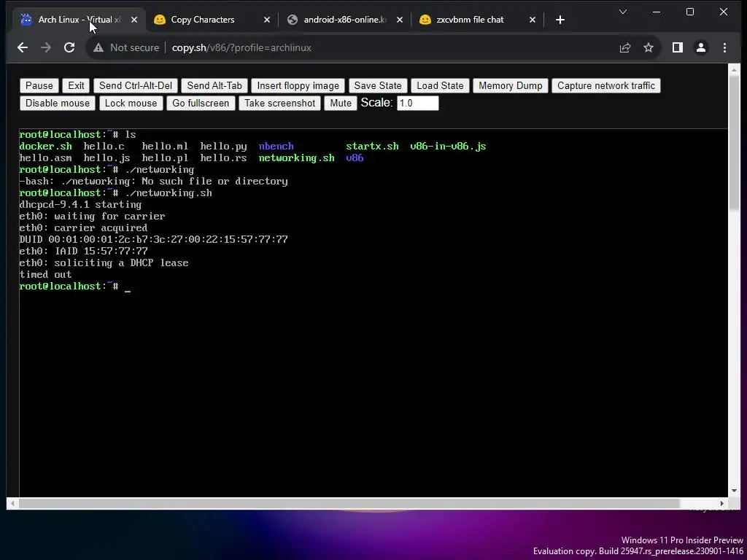Pause the emulator
This screenshot has height=560, width=747.
pyautogui.click(x=39, y=86)
